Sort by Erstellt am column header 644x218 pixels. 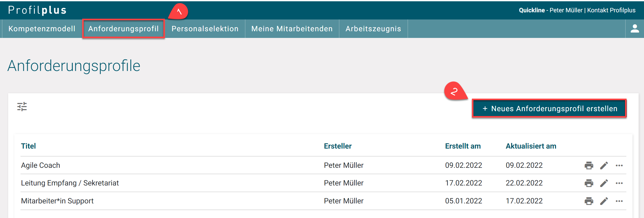point(463,146)
